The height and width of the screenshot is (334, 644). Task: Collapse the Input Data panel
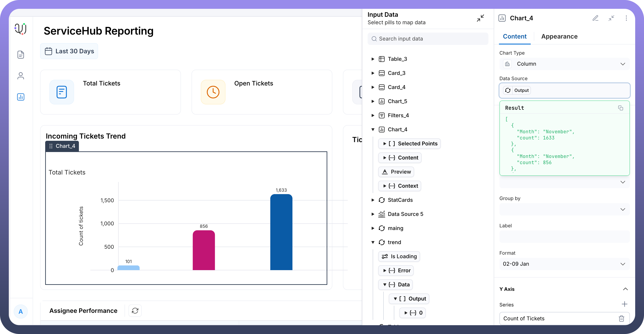click(480, 18)
